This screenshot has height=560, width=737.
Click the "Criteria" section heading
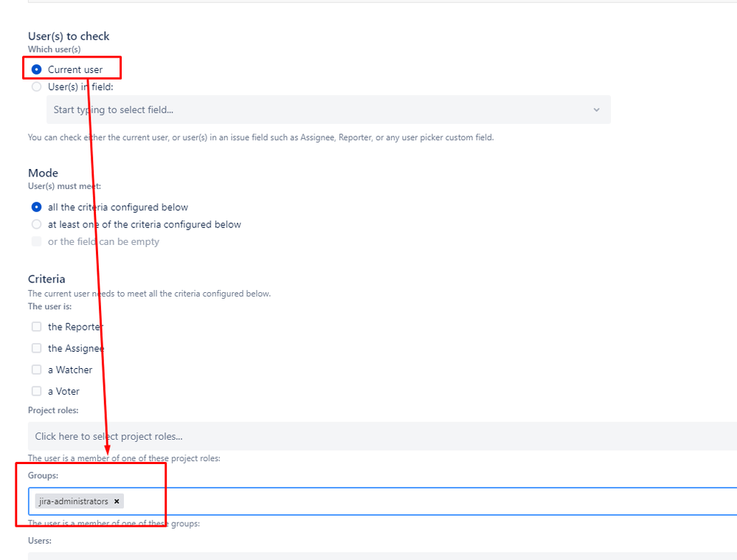pyautogui.click(x=46, y=279)
